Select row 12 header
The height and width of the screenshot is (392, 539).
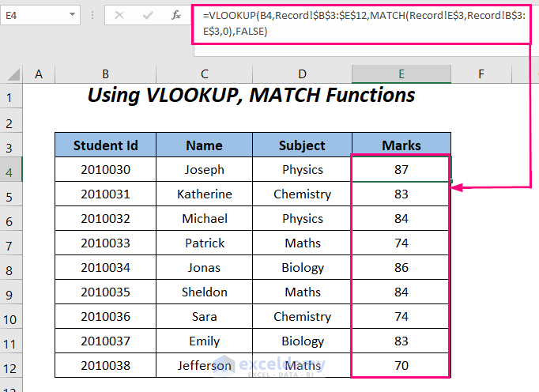10,366
